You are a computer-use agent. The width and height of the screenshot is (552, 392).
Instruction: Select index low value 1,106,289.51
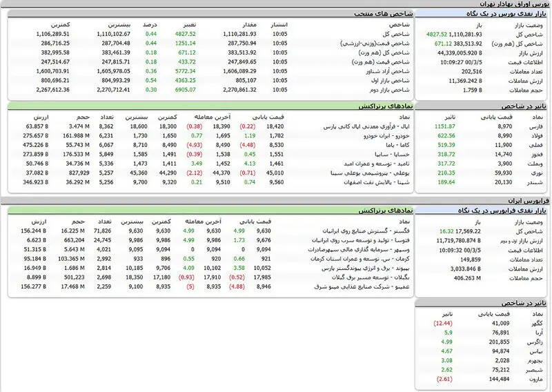click(x=53, y=35)
